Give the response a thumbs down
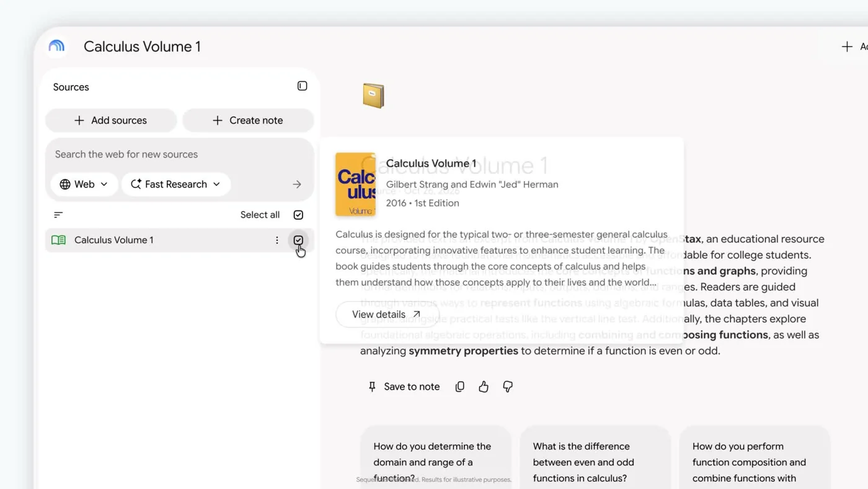This screenshot has height=489, width=868. [508, 387]
